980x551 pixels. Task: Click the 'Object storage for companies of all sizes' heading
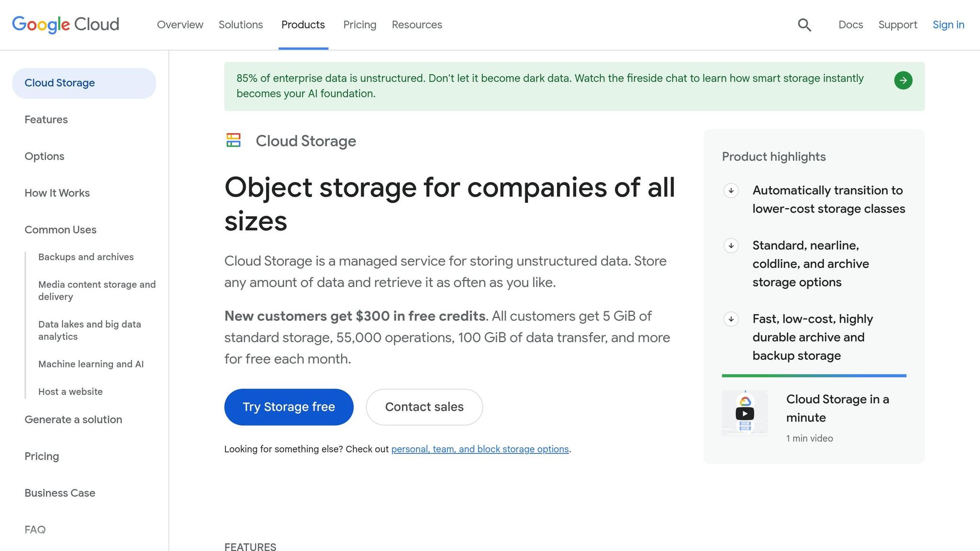point(450,204)
